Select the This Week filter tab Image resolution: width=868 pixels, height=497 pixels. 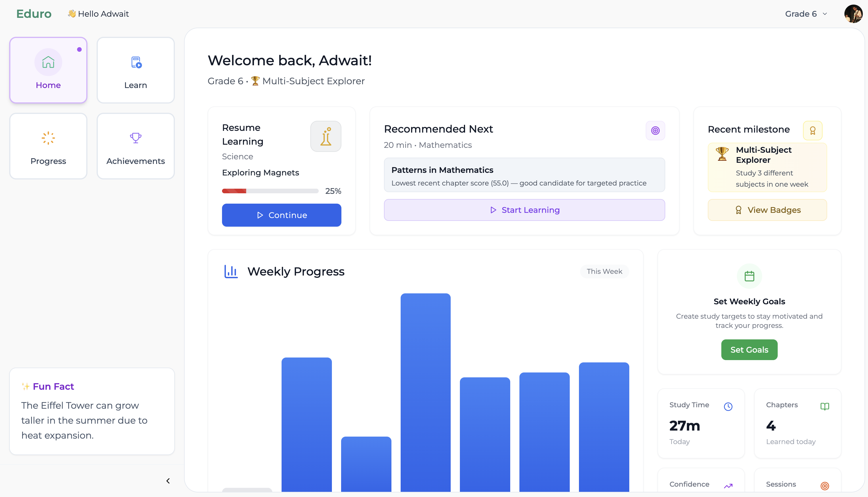(x=604, y=271)
